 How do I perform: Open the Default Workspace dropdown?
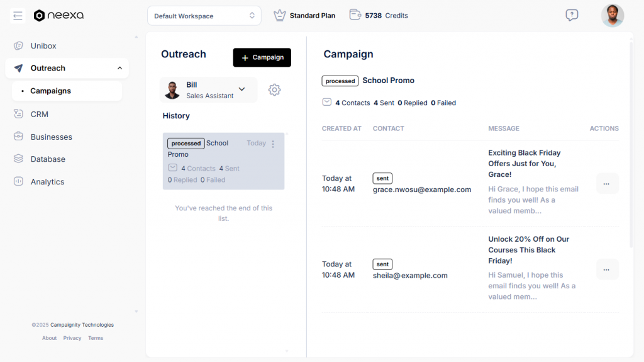pyautogui.click(x=204, y=16)
